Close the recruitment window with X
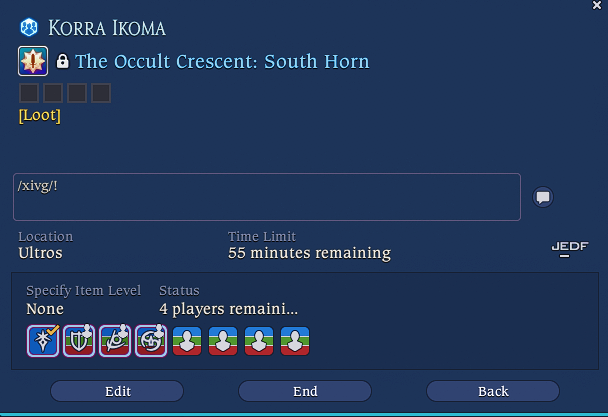The width and height of the screenshot is (608, 417). 597,5
